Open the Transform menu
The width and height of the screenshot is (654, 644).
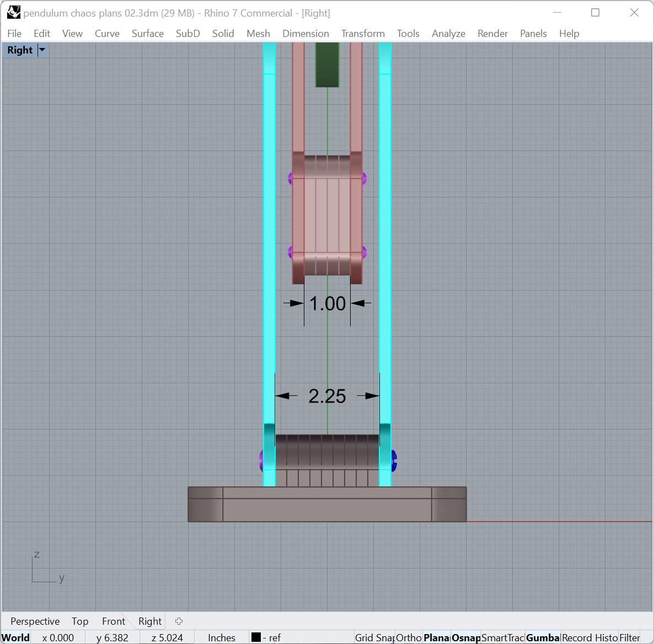coord(363,34)
